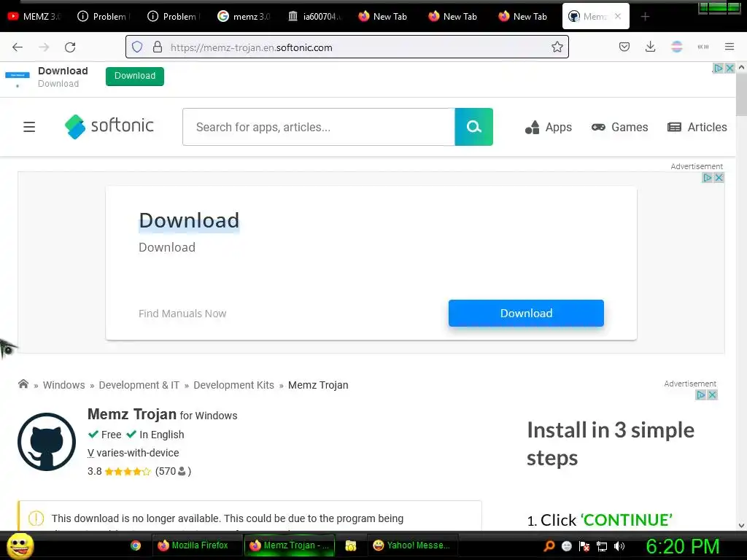Open the tracking protection shield icon

[x=137, y=47]
